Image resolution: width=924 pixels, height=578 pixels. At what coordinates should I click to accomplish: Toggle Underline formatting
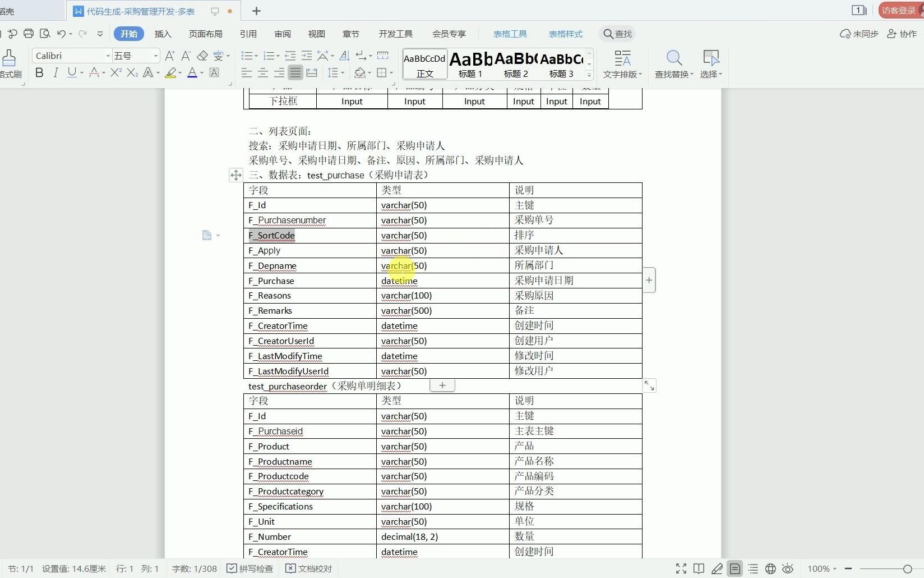click(x=72, y=72)
